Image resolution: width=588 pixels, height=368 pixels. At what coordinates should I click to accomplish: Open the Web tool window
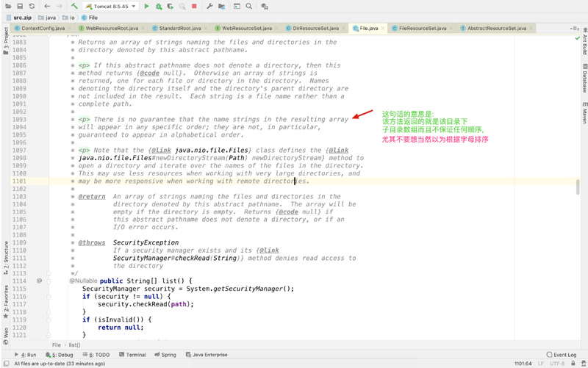[x=6, y=336]
